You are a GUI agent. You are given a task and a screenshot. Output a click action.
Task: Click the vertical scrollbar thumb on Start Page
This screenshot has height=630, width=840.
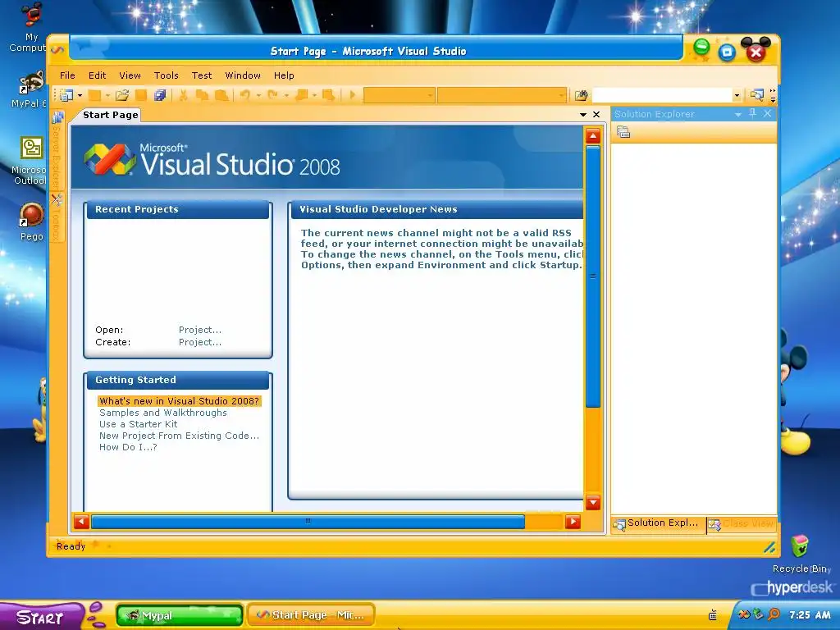pos(592,276)
